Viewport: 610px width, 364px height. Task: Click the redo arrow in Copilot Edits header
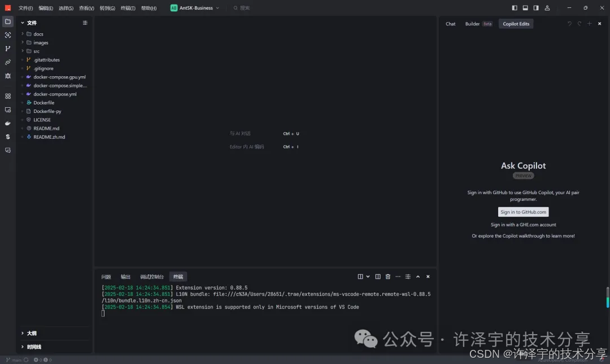coord(579,24)
